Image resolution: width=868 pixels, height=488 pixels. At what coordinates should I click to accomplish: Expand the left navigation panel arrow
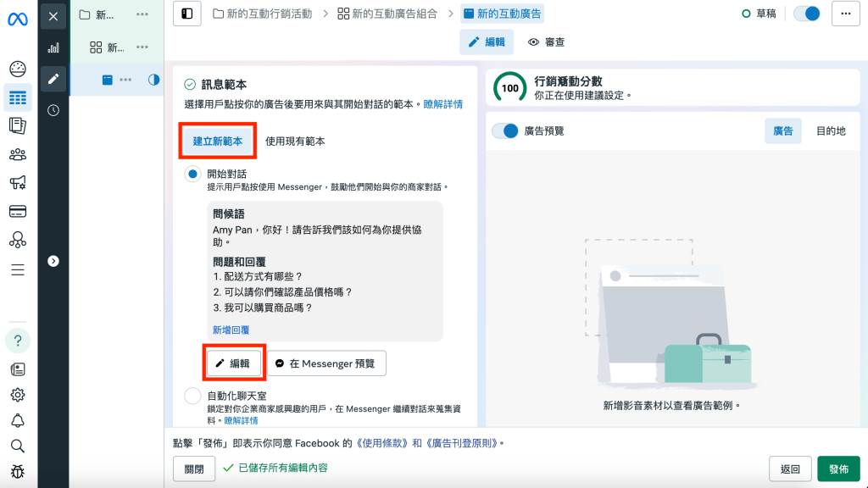point(53,261)
